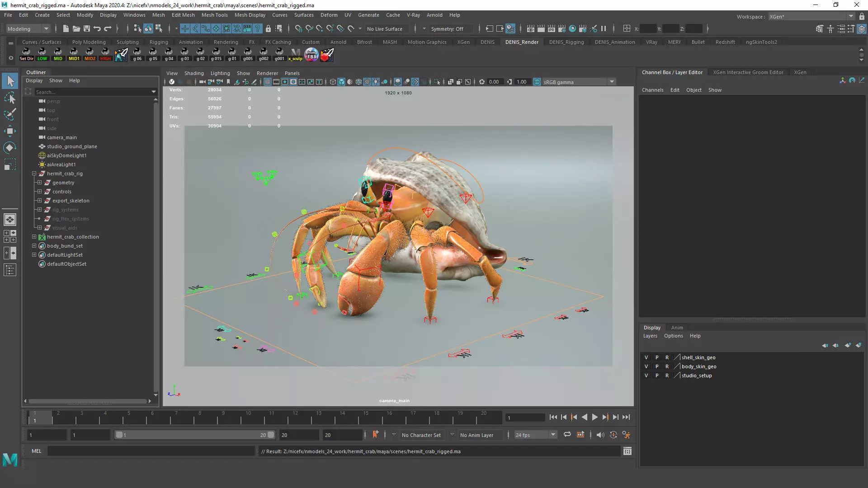This screenshot has width=868, height=488.
Task: Select camera_main in the Outliner
Action: (x=61, y=137)
